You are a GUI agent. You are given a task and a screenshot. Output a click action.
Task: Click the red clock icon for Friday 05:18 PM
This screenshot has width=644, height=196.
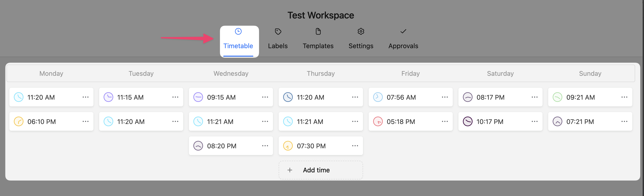pos(378,122)
